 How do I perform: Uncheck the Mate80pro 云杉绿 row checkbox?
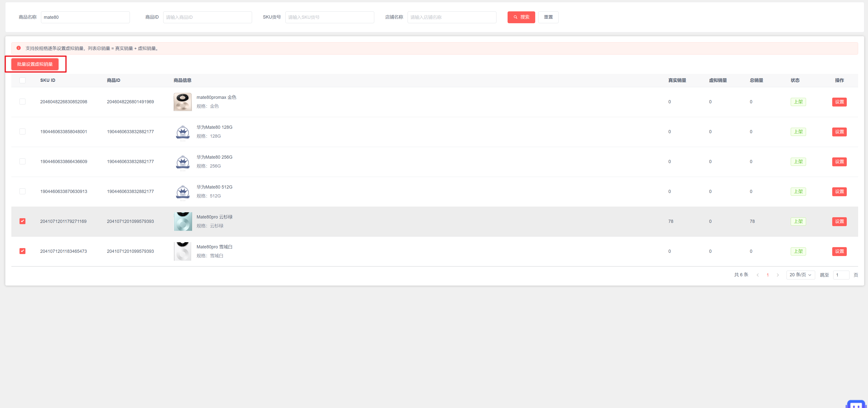pos(22,221)
